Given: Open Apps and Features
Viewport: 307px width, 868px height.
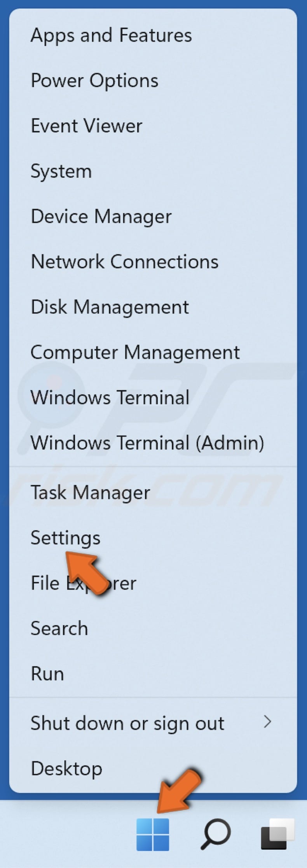Looking at the screenshot, I should (x=111, y=35).
